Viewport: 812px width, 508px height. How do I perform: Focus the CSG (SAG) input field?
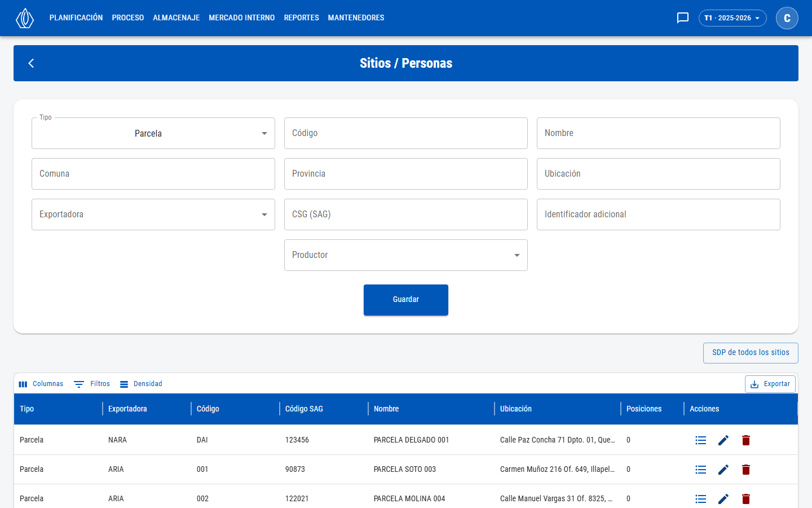pos(406,214)
